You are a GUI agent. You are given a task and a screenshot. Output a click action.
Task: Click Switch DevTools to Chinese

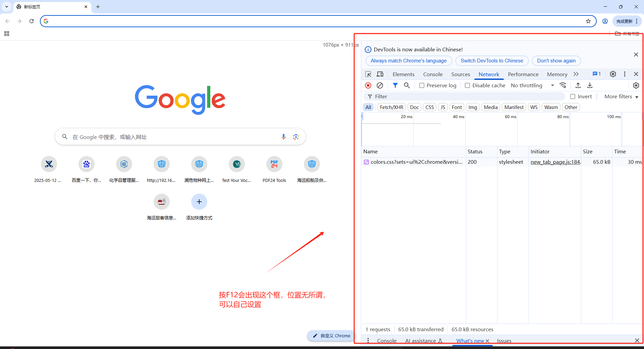point(492,61)
